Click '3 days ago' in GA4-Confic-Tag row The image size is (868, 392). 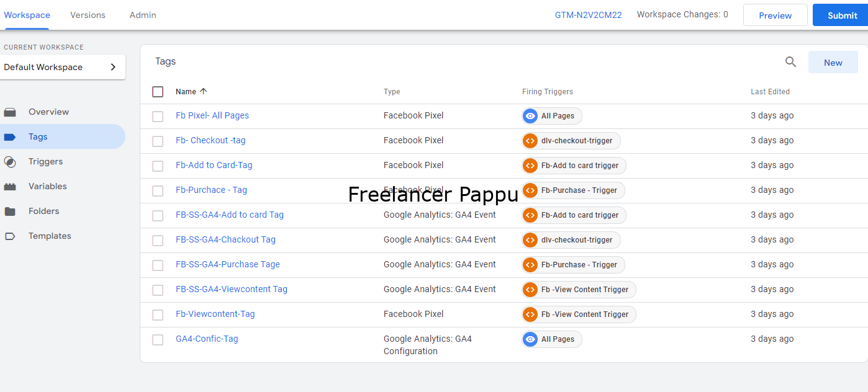pos(772,339)
